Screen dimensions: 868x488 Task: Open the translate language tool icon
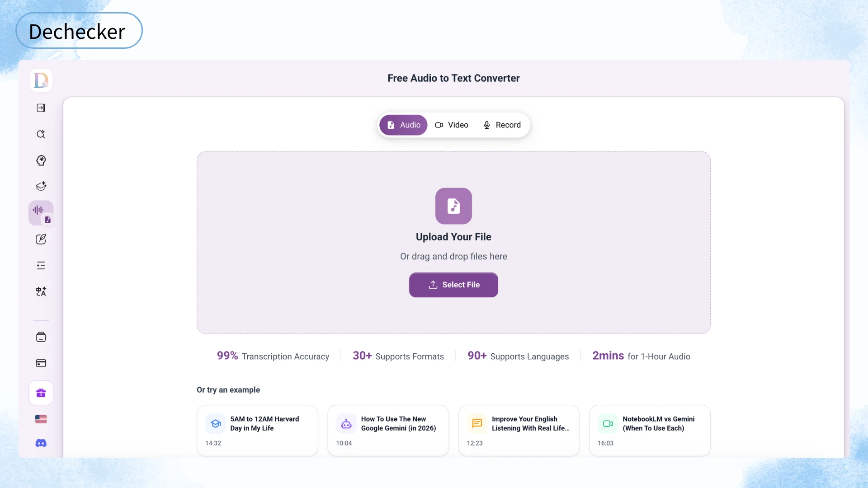[41, 291]
